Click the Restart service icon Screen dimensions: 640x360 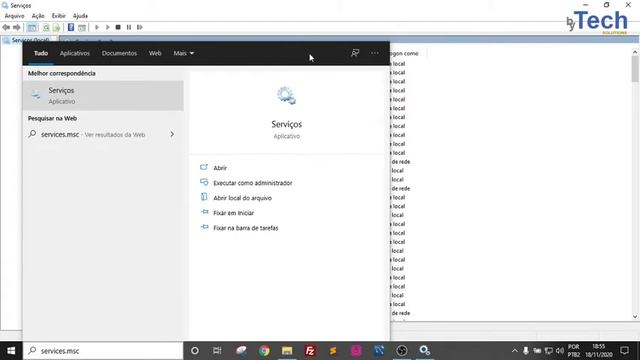pos(140,27)
